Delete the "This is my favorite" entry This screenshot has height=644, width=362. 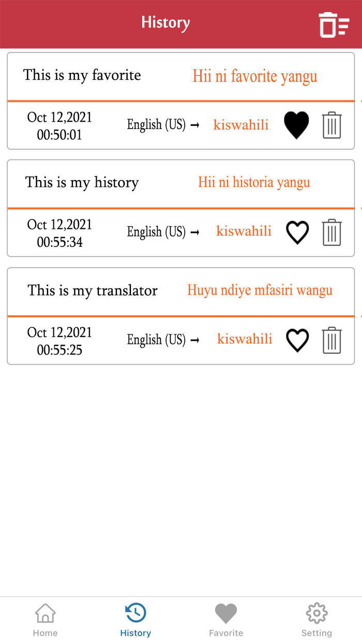coord(331,125)
